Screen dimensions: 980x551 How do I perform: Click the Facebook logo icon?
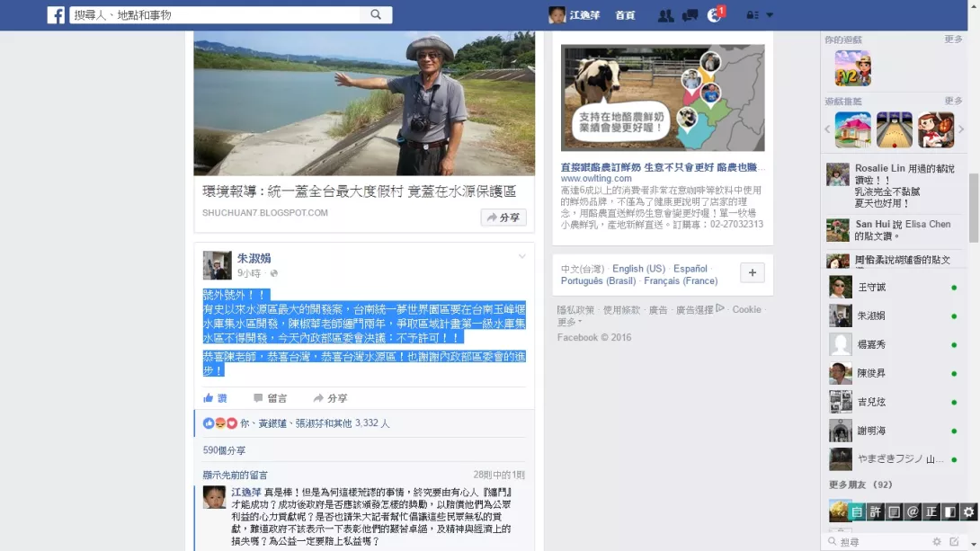point(56,15)
